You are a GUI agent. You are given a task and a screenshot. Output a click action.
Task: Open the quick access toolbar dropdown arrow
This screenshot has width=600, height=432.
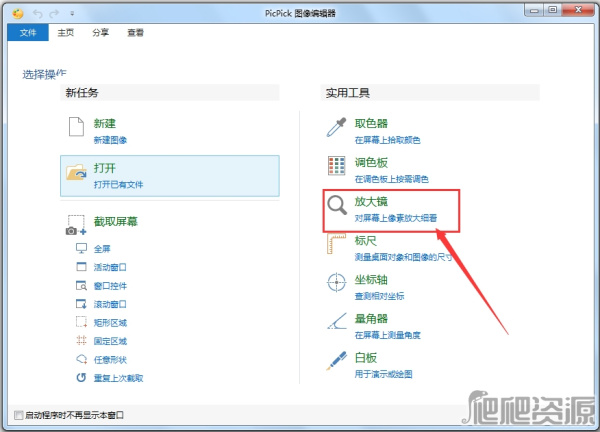point(72,14)
